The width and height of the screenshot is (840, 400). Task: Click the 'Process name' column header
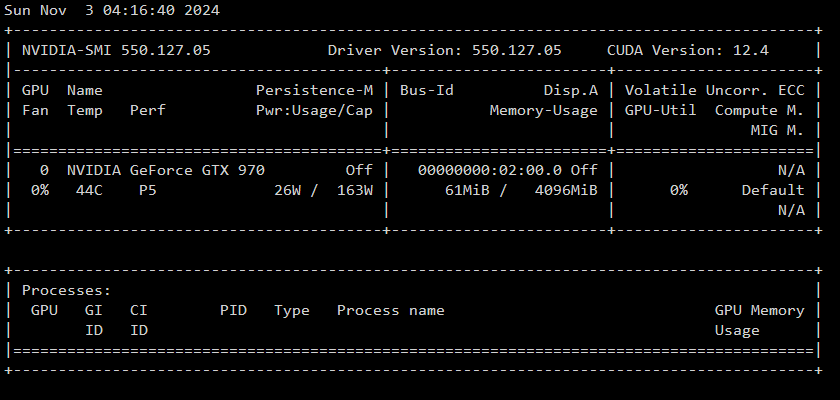[x=391, y=311]
